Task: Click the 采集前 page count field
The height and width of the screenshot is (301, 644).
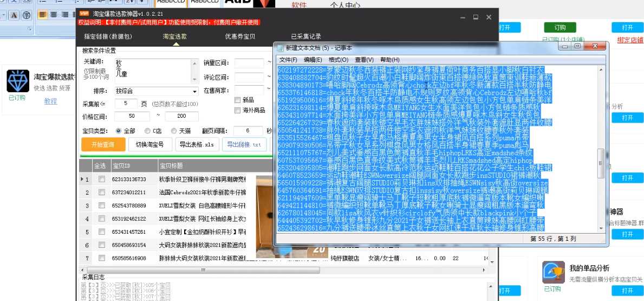Action: (x=126, y=104)
